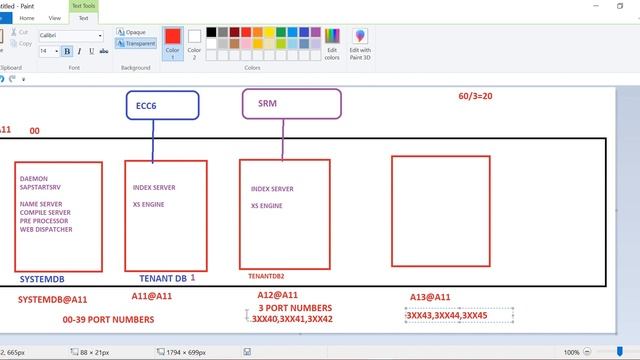This screenshot has width=640, height=360.
Task: Click the 60/3=20 text on canvas
Action: click(475, 96)
